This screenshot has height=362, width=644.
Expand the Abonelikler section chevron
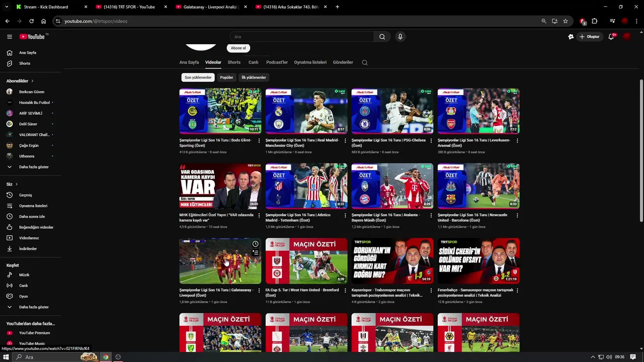coord(32,81)
